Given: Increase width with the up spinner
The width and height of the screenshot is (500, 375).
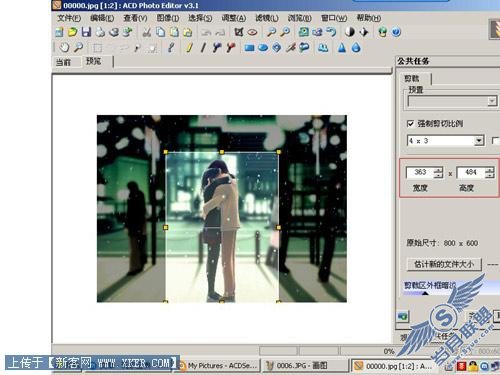Looking at the screenshot, I should click(438, 169).
